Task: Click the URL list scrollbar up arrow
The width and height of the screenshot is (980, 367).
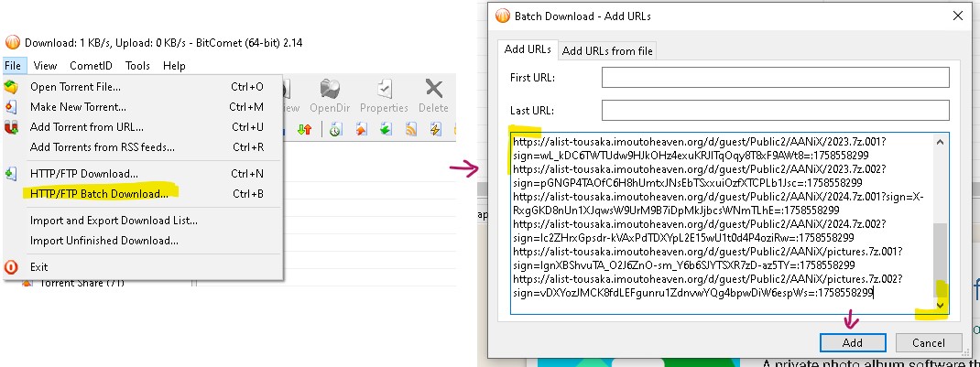Action: pos(941,141)
